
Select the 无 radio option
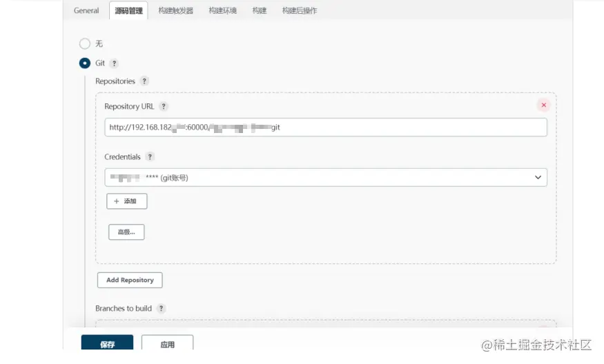(x=85, y=43)
